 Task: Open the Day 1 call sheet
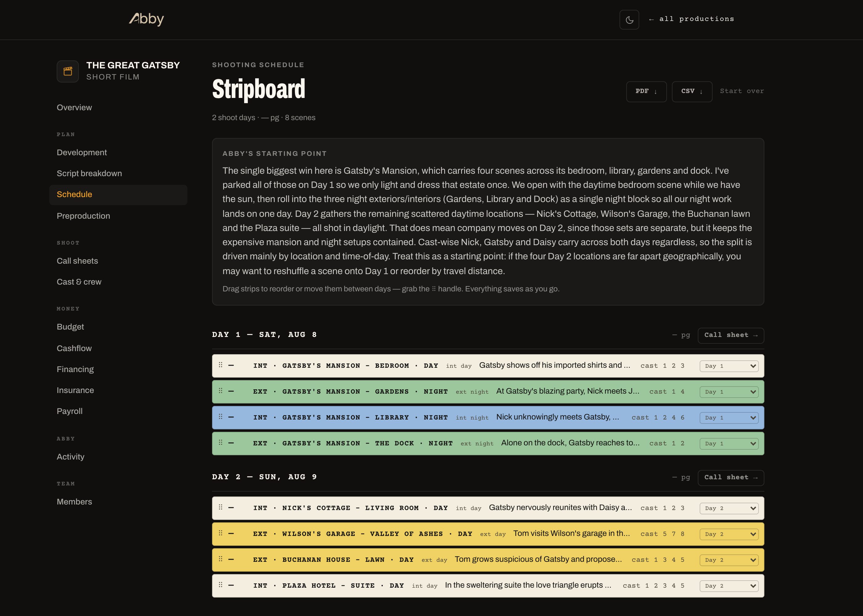(x=731, y=335)
